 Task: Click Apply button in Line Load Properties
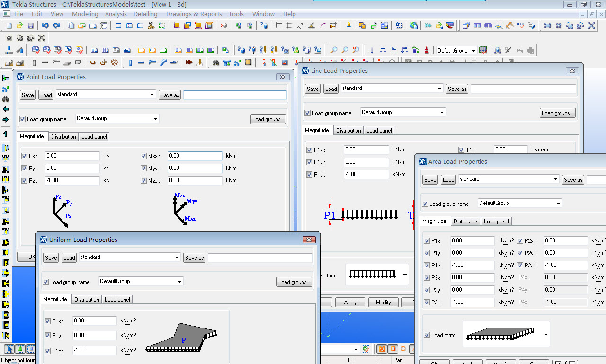(350, 302)
